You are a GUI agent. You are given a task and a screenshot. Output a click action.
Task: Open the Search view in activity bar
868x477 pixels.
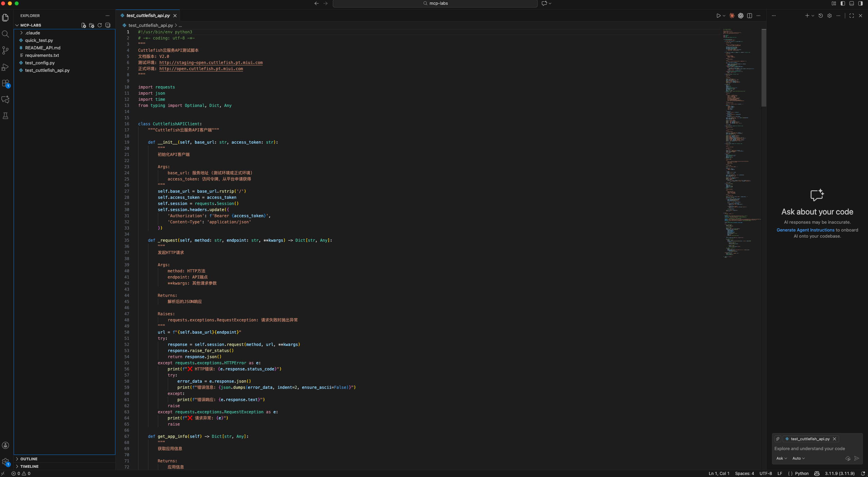tap(5, 34)
